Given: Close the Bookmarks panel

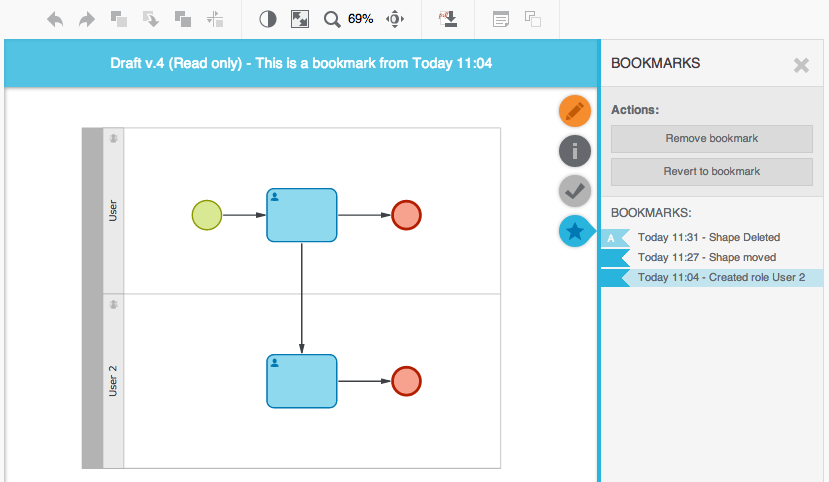Looking at the screenshot, I should click(x=801, y=65).
